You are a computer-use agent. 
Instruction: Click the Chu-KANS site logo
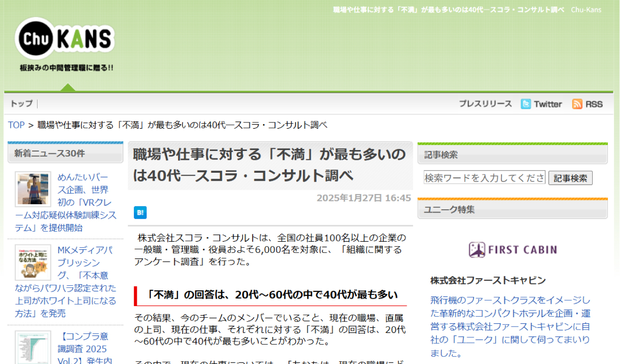[x=65, y=38]
